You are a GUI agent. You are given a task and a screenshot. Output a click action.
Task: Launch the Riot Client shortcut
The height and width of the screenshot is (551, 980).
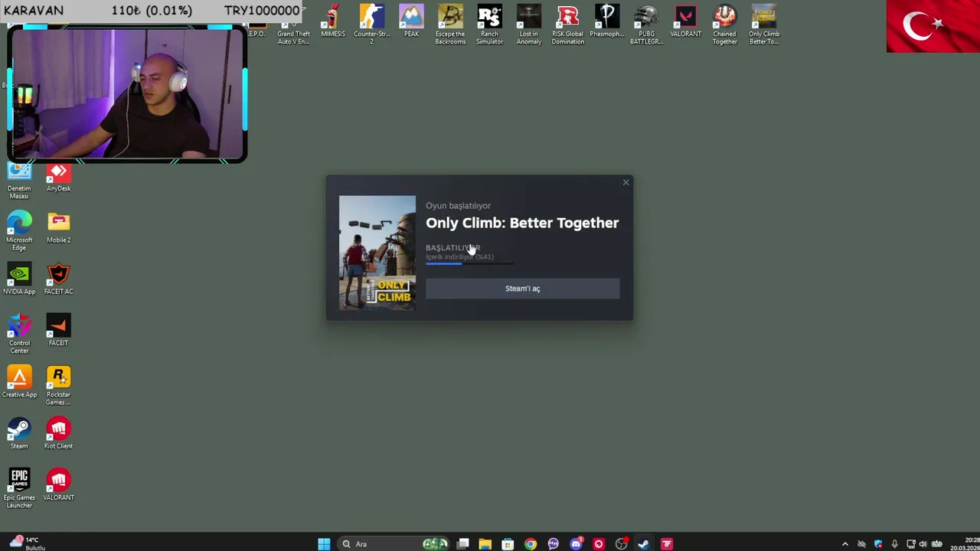point(58,433)
